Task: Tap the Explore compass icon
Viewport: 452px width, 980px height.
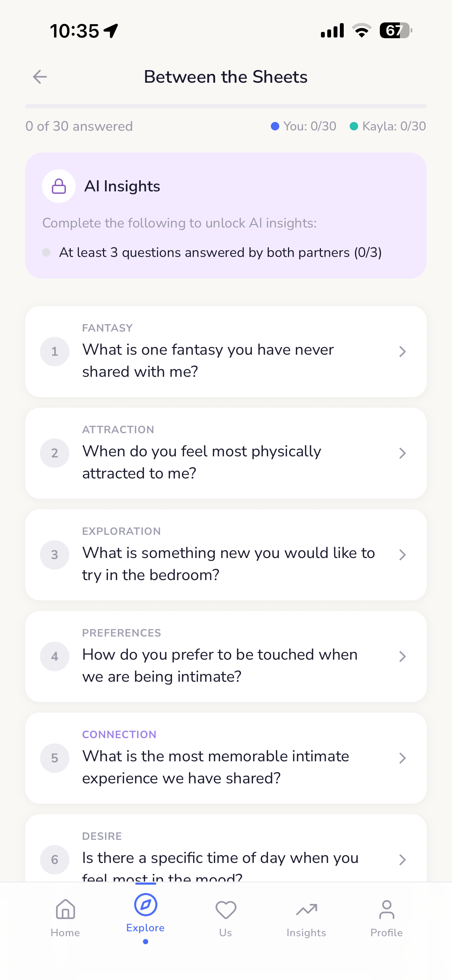Action: click(x=145, y=905)
